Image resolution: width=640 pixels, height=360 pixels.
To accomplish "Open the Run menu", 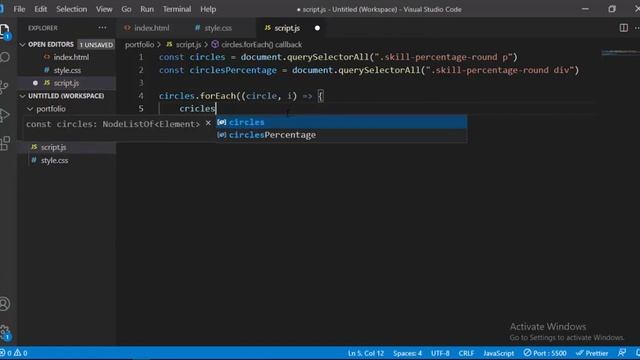I will [x=147, y=9].
